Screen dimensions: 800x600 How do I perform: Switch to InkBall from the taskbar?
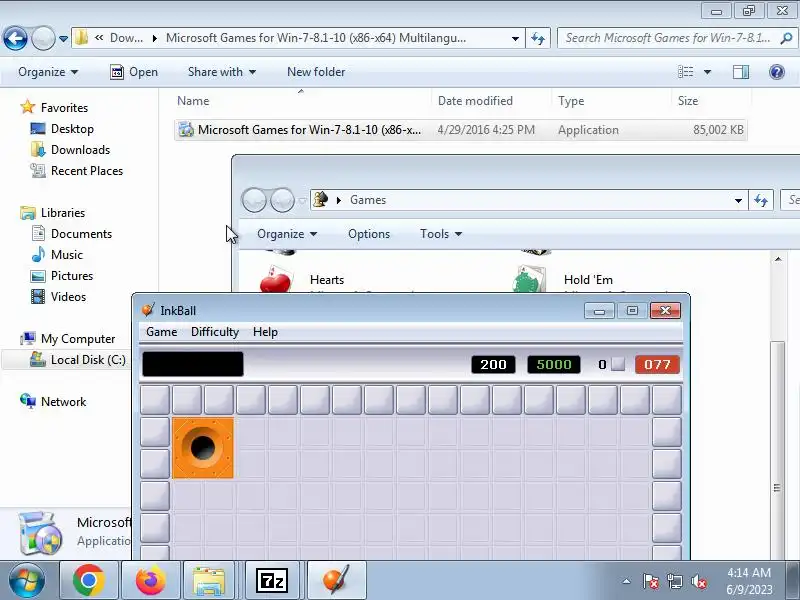336,581
